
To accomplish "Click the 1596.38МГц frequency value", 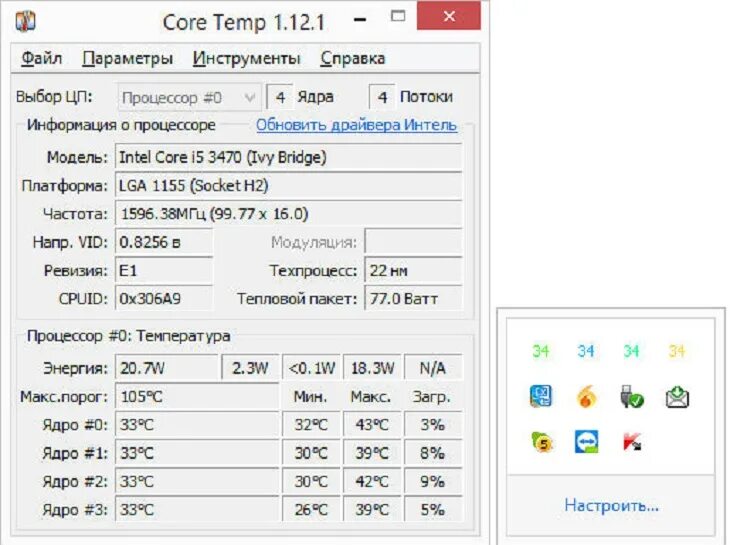I will (289, 214).
